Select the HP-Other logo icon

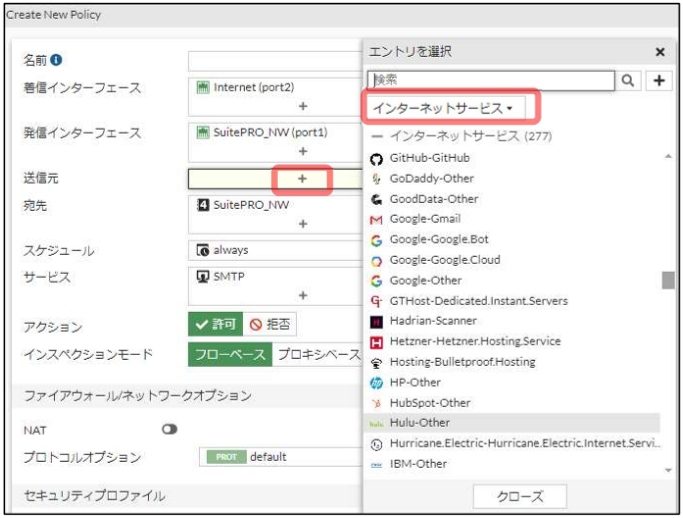(x=376, y=382)
